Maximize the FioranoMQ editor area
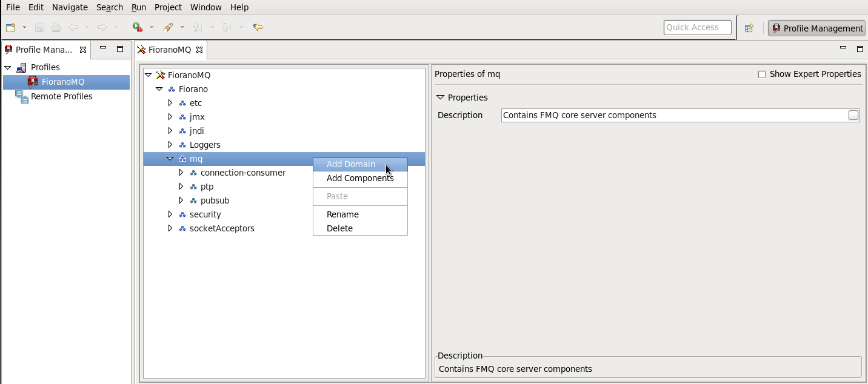Image resolution: width=868 pixels, height=384 pixels. [860, 48]
